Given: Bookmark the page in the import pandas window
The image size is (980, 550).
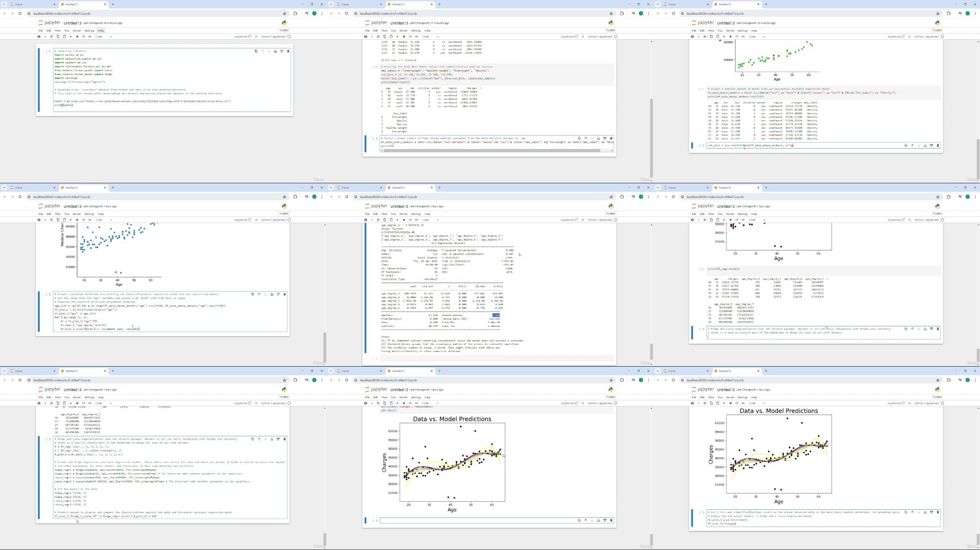Looking at the screenshot, I should pos(284,13).
